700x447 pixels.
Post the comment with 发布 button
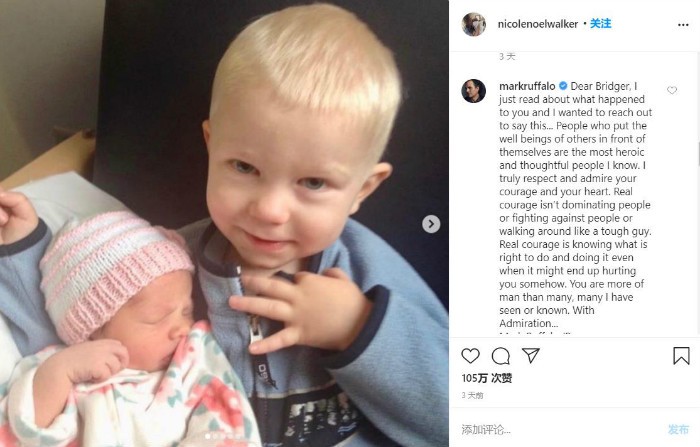coord(678,430)
